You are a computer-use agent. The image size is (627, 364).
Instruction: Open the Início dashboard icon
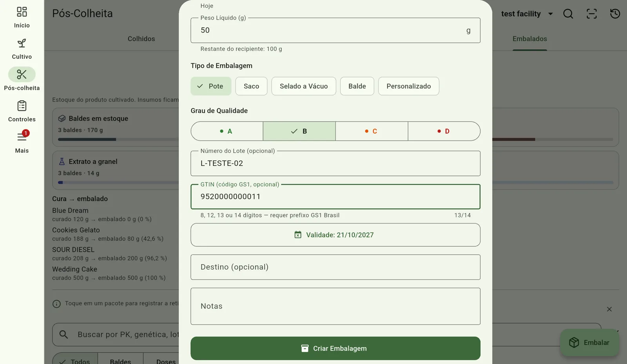22,12
